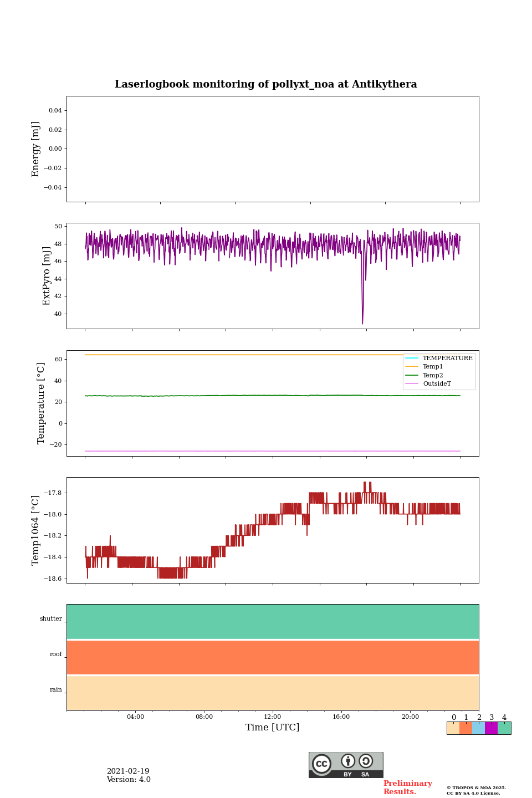The height and width of the screenshot is (798, 532).
Task: Click the chart title Laserlogbook monitoring
Action: 266,84
